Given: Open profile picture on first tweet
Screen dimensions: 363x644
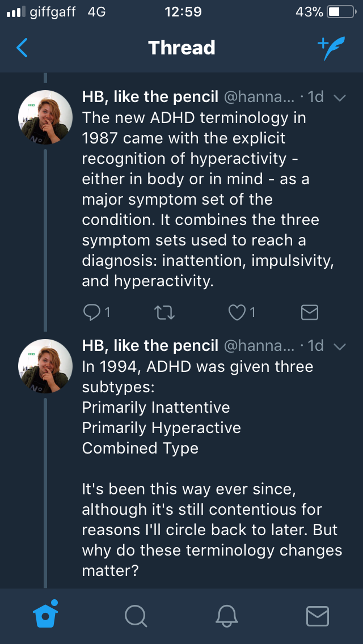Looking at the screenshot, I should pos(46,117).
